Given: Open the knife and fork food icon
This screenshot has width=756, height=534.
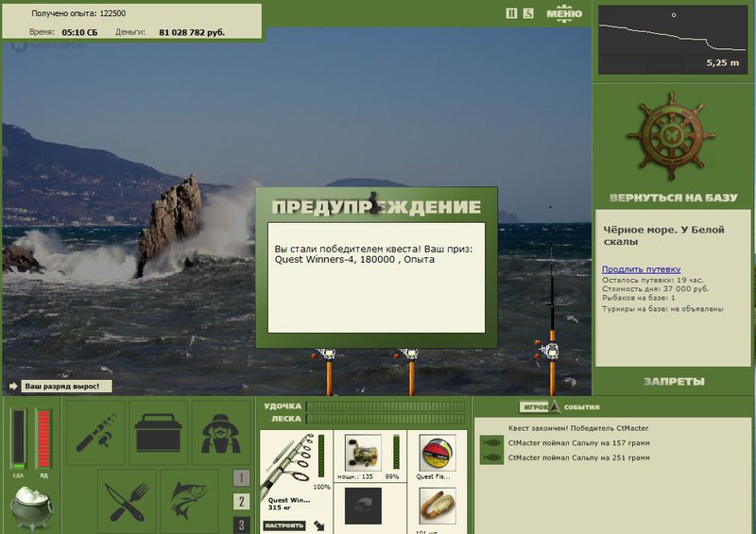Looking at the screenshot, I should click(x=127, y=502).
